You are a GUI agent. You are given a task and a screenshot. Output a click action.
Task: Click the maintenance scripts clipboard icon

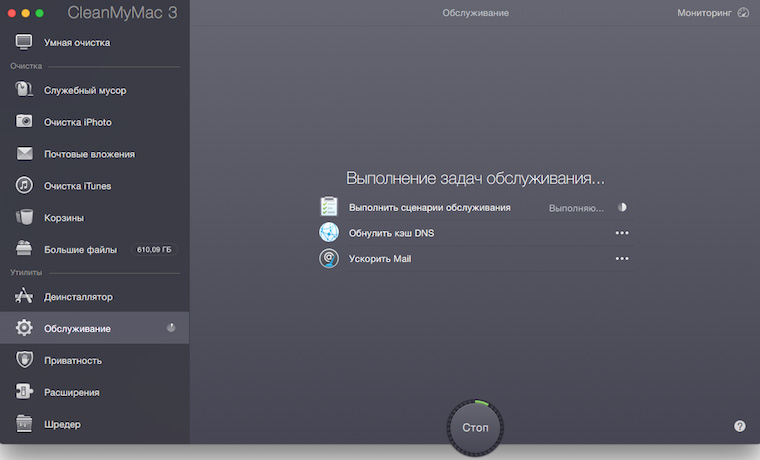tap(329, 206)
